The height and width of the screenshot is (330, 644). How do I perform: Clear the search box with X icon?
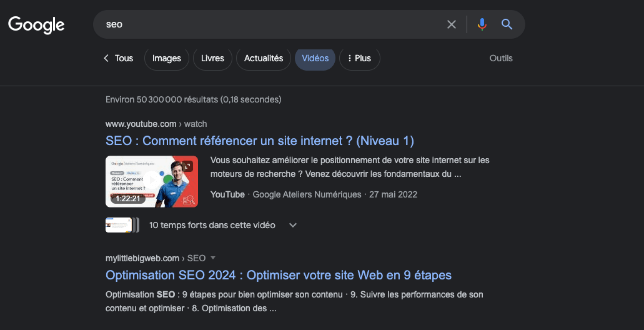click(452, 24)
